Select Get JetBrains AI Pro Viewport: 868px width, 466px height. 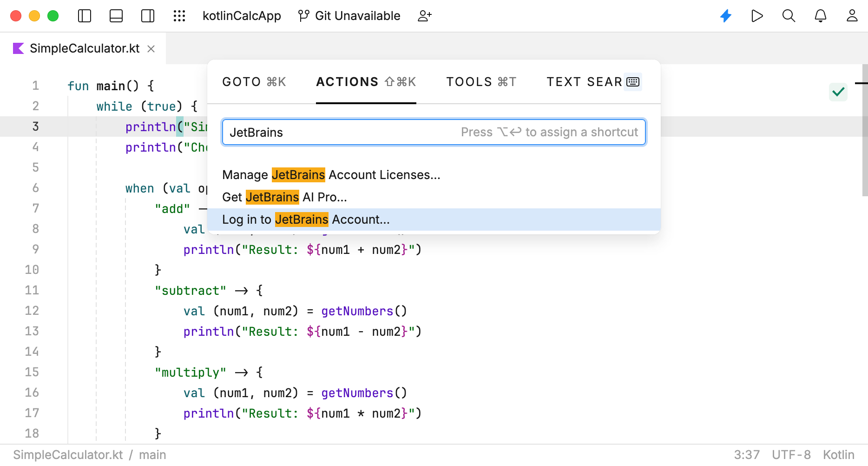tap(284, 197)
